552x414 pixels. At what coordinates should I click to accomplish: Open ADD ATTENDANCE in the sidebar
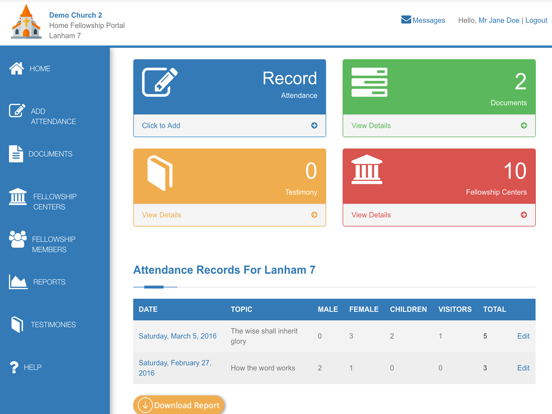pos(53,116)
